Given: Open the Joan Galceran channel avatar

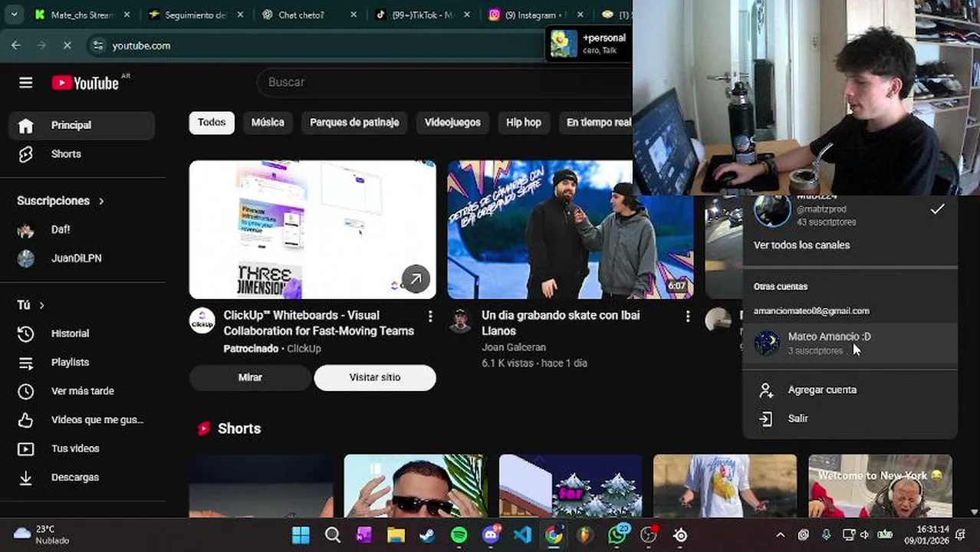Looking at the screenshot, I should coord(460,320).
